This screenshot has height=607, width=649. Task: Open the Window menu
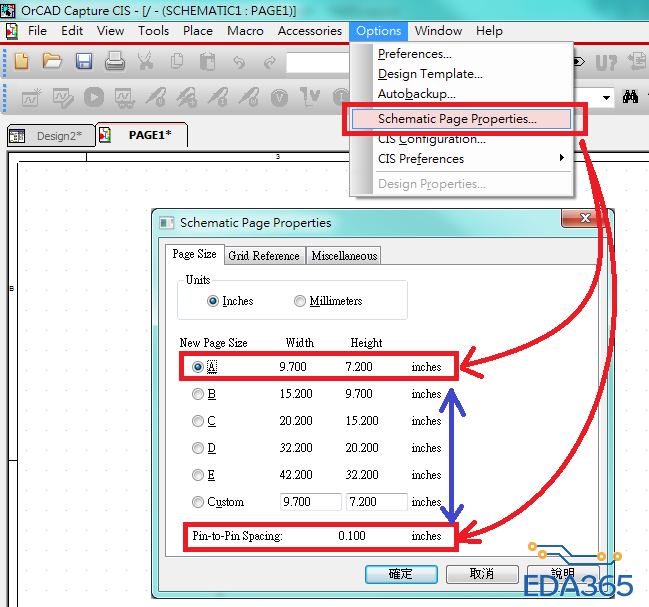[438, 31]
